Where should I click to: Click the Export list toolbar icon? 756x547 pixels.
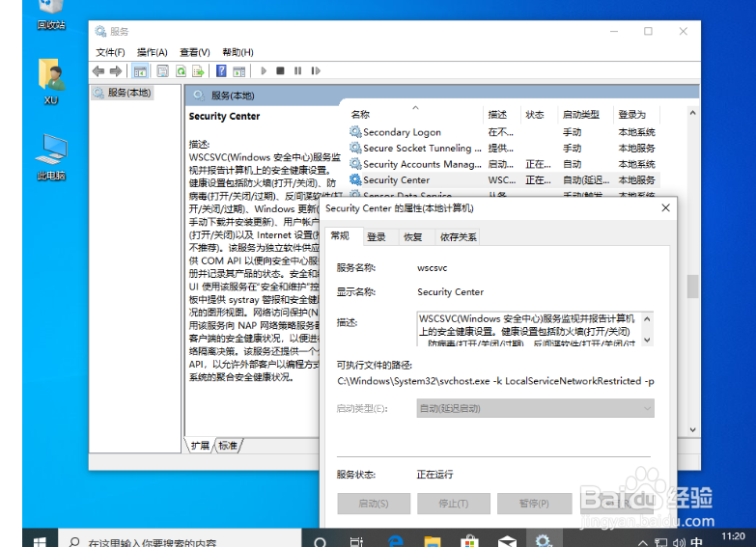pos(198,71)
